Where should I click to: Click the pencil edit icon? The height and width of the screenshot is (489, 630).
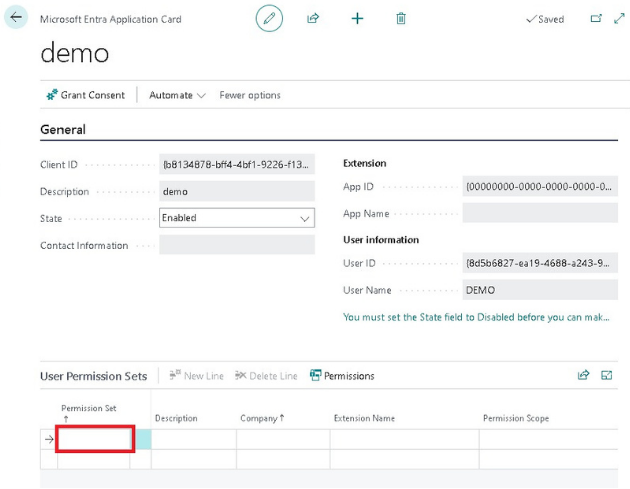(x=269, y=18)
